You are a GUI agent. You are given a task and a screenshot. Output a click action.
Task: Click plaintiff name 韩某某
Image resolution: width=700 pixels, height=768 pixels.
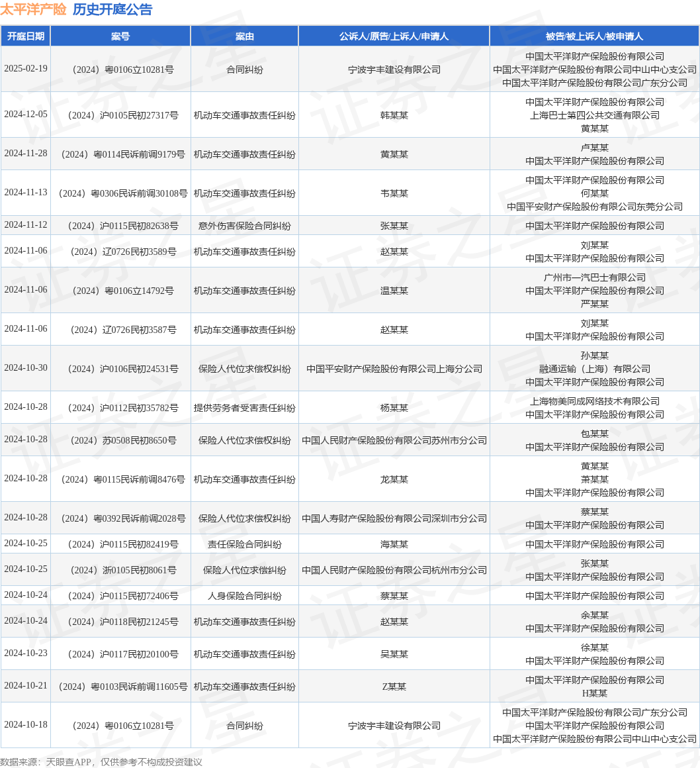(x=394, y=115)
